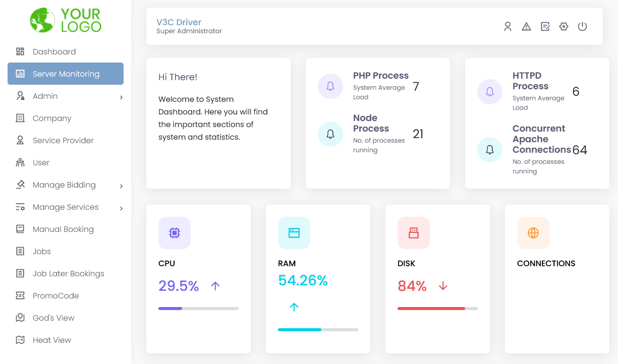Image resolution: width=618 pixels, height=364 pixels.
Task: Click the power logout icon
Action: click(x=582, y=26)
